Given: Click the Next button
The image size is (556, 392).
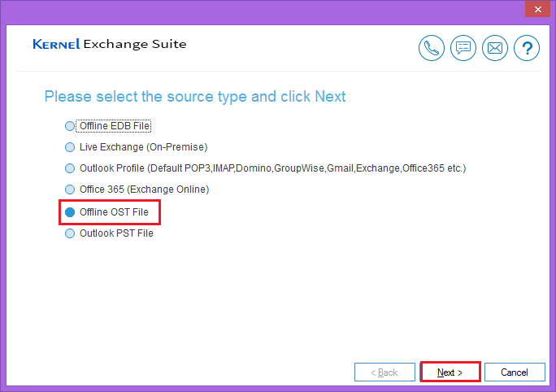Looking at the screenshot, I should click(x=450, y=372).
